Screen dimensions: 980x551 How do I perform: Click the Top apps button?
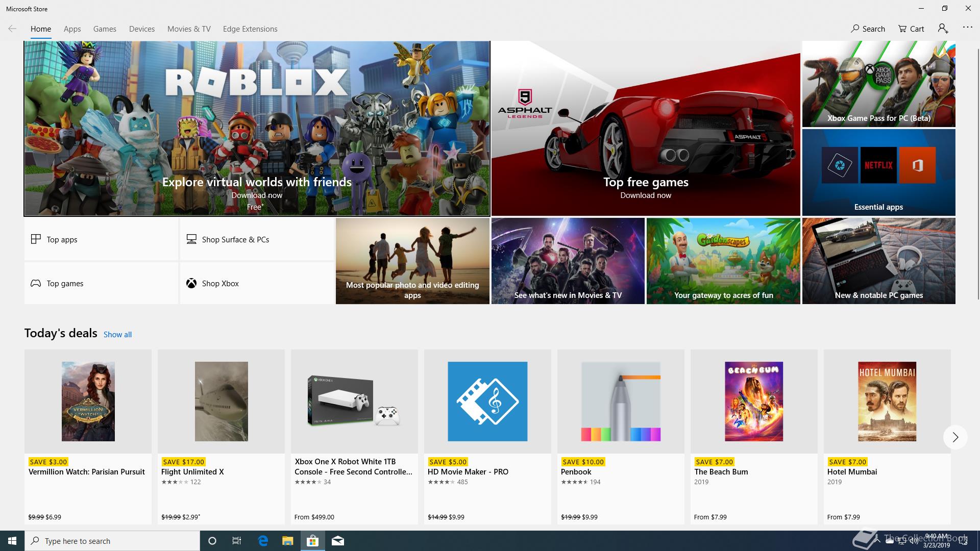pos(101,239)
